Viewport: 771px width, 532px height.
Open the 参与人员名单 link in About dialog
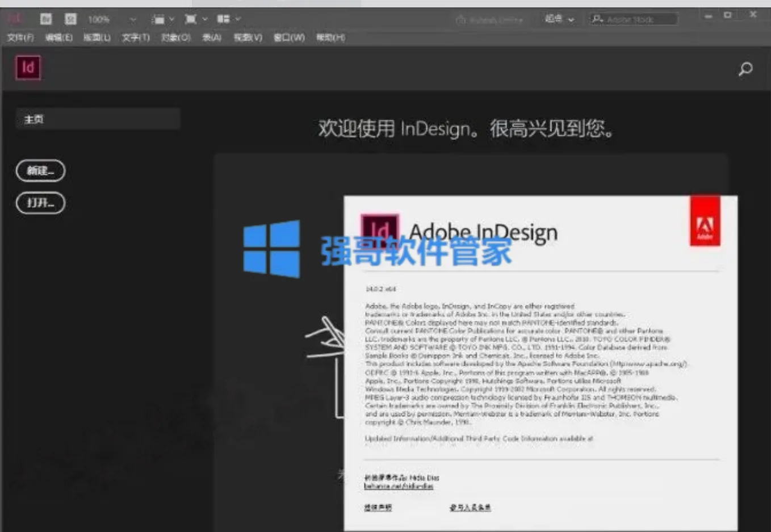point(470,508)
